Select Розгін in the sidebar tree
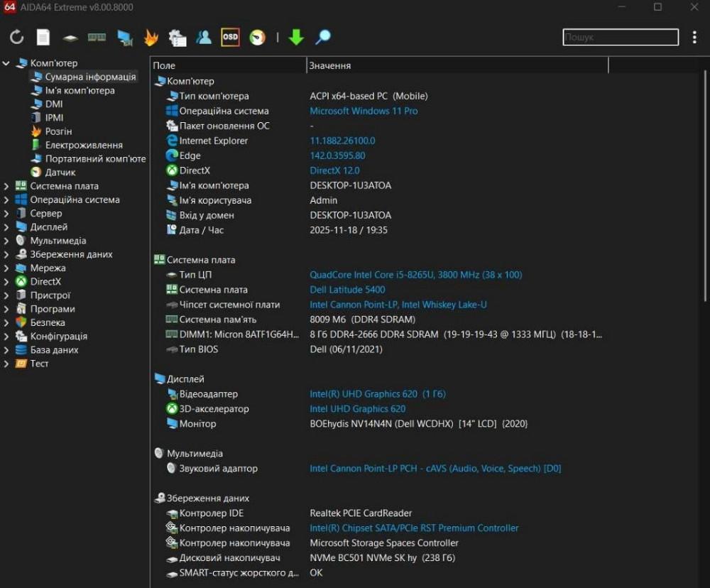The image size is (710, 588). pyautogui.click(x=58, y=131)
